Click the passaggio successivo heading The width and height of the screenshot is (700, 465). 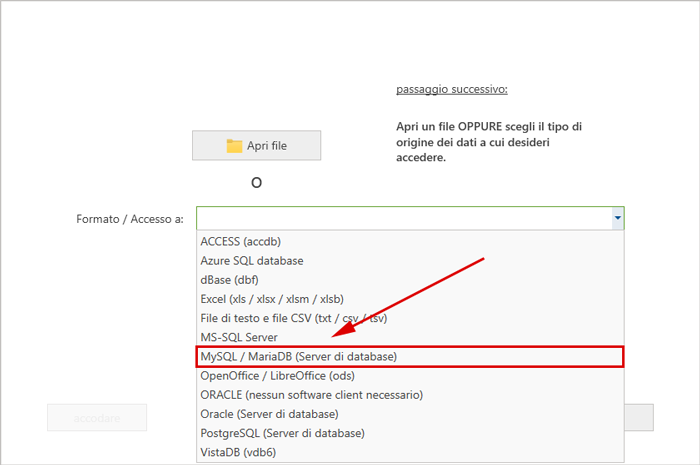[x=451, y=90]
